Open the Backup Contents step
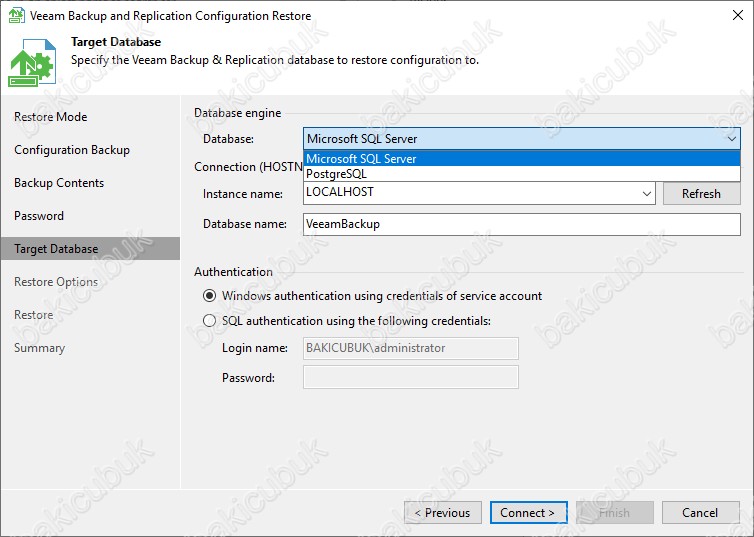This screenshot has height=537, width=754. pos(59,183)
